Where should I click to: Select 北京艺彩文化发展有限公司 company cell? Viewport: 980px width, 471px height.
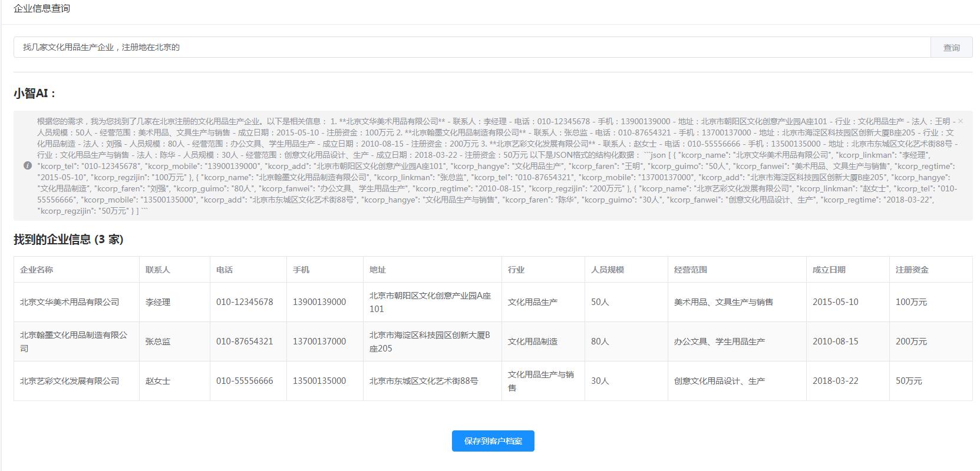pos(70,381)
